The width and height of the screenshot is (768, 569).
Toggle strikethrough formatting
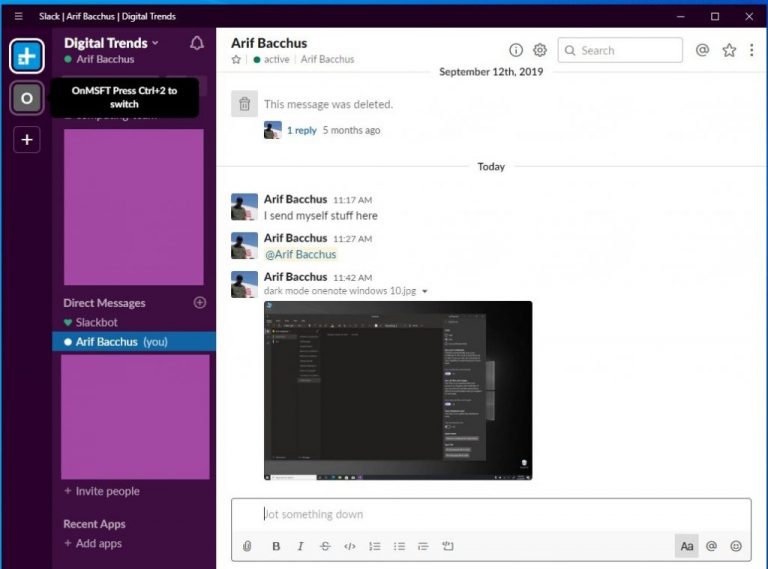pyautogui.click(x=325, y=546)
